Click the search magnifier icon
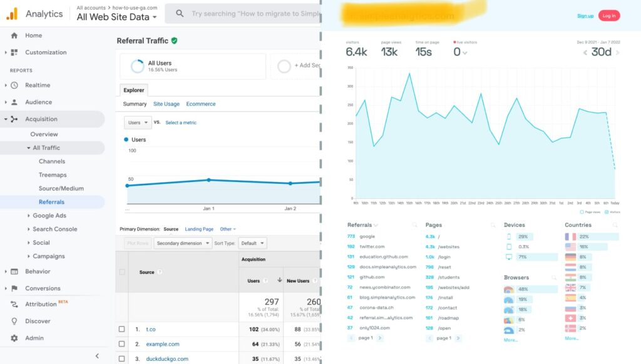Viewport: 641px width, 364px height. point(180,13)
